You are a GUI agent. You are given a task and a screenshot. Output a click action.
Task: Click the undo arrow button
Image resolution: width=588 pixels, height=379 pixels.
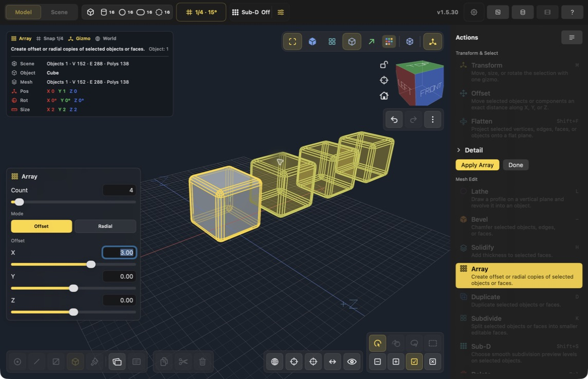tap(394, 120)
